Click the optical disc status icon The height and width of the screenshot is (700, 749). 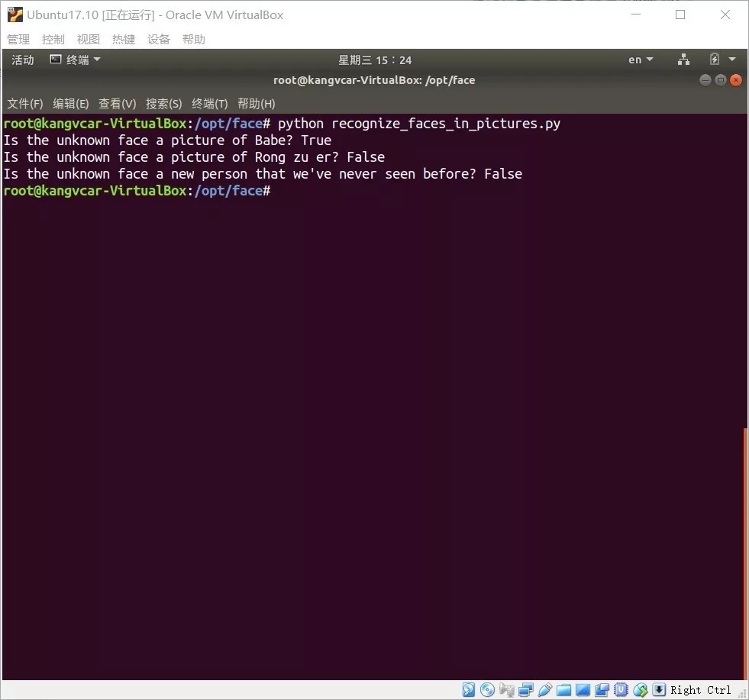click(x=487, y=689)
